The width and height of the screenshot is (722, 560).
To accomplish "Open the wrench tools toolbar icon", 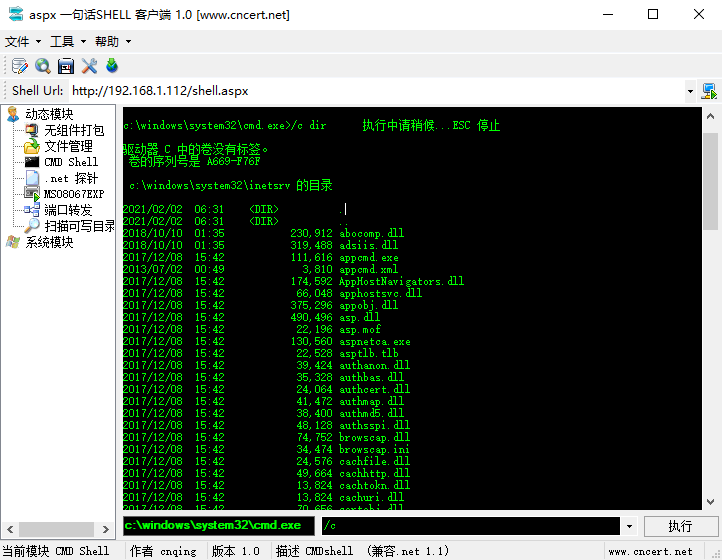I will click(x=89, y=66).
